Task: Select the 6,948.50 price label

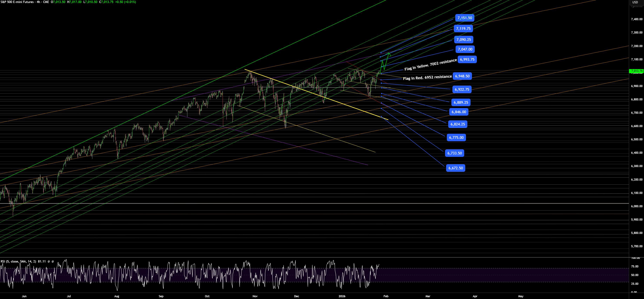Action: [x=462, y=76]
